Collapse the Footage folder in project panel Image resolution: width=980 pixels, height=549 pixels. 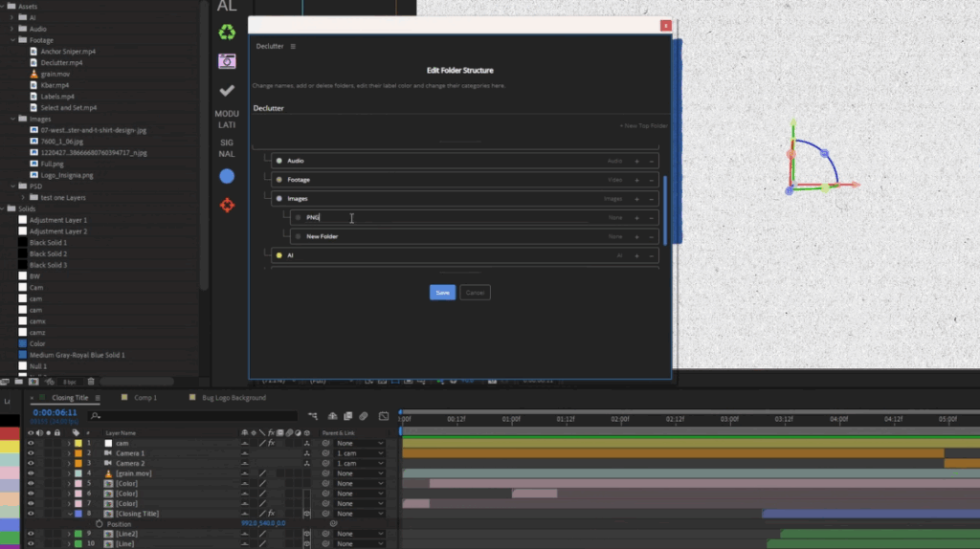(x=12, y=40)
